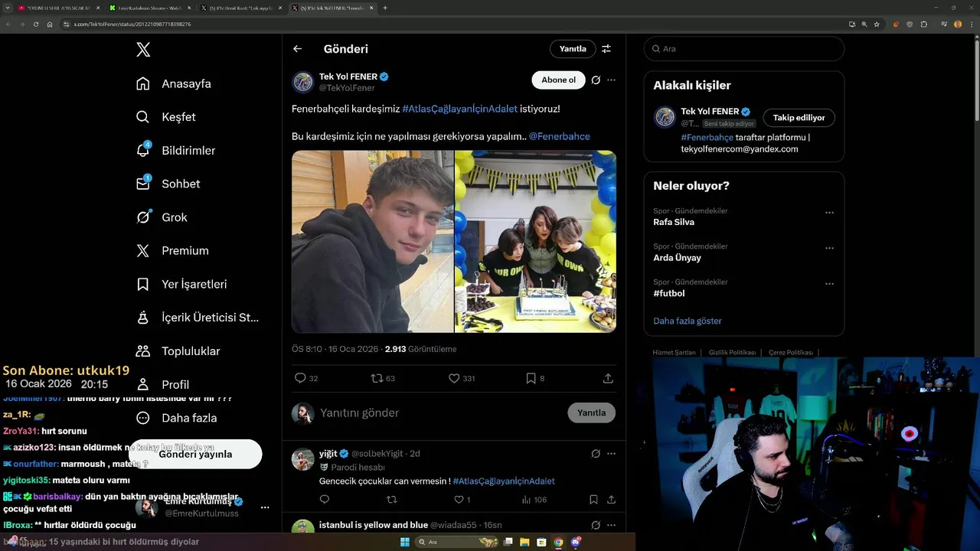The height and width of the screenshot is (551, 980).
Task: Click the Abone ol button
Action: point(558,80)
